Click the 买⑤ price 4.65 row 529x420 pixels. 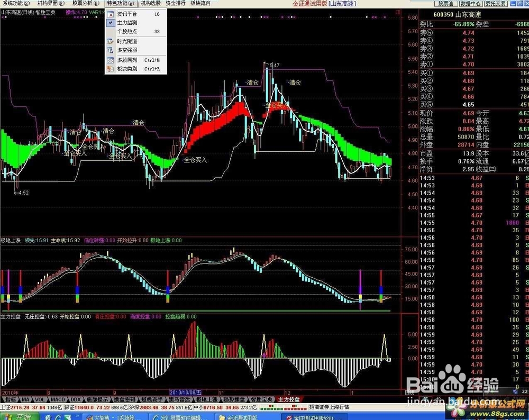point(474,105)
